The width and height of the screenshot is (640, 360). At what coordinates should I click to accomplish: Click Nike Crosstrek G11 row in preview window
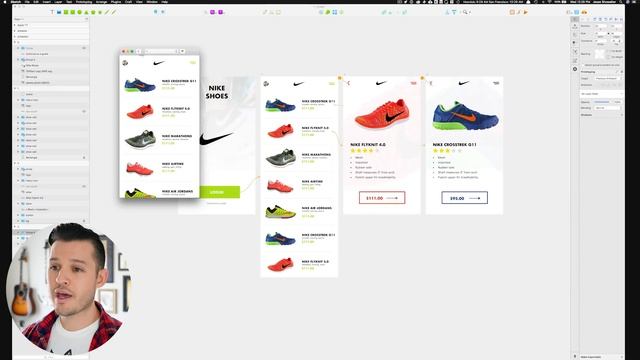click(x=160, y=84)
